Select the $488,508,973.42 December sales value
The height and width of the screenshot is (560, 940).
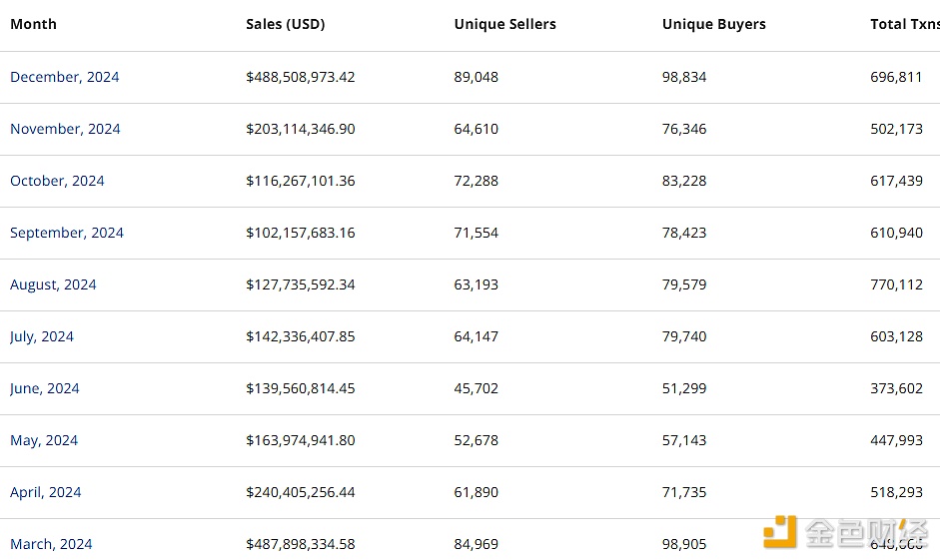point(301,77)
